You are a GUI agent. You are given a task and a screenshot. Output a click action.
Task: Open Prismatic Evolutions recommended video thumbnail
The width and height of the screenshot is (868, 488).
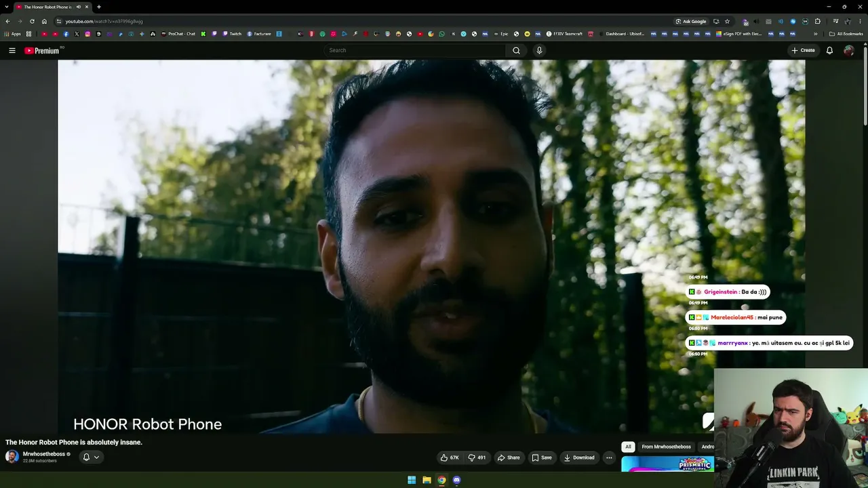click(667, 464)
